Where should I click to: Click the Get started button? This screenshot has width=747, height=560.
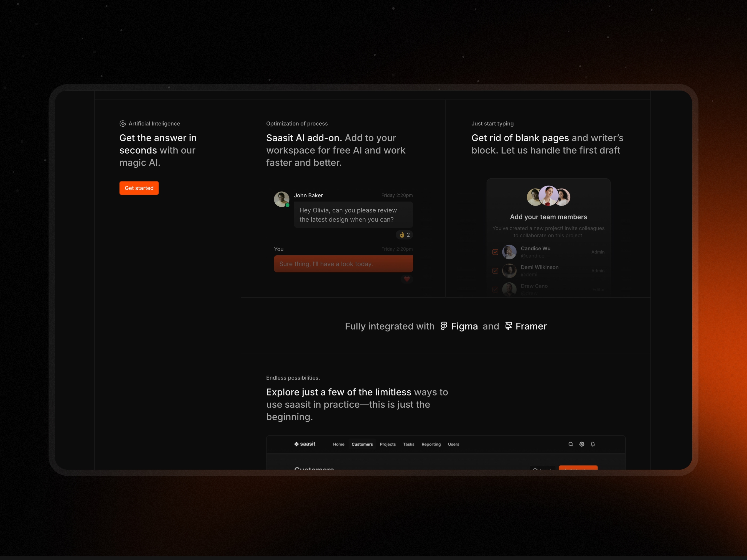click(x=138, y=188)
